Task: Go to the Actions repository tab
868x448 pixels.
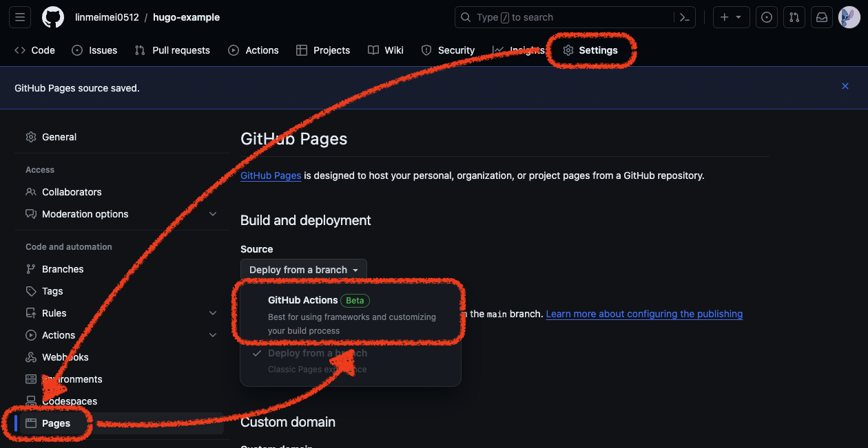Action: pyautogui.click(x=254, y=50)
